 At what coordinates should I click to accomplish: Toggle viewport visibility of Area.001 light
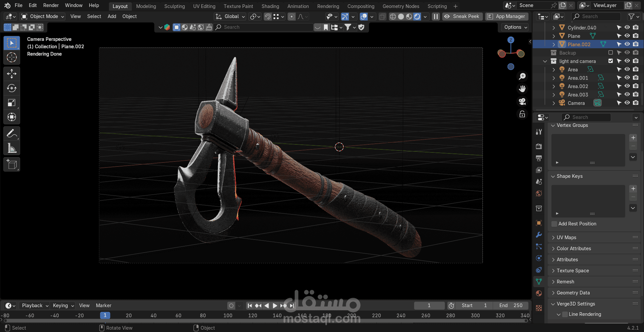627,78
